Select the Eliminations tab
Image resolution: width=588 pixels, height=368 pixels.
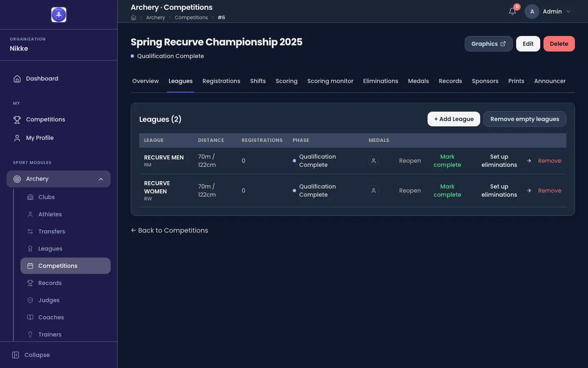(x=381, y=81)
